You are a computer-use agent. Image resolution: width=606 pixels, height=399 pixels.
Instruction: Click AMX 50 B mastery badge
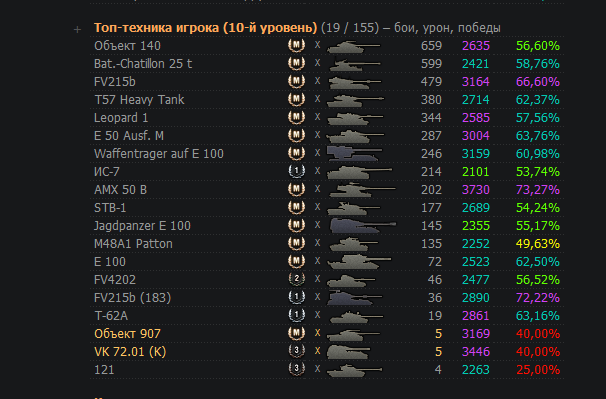point(296,189)
